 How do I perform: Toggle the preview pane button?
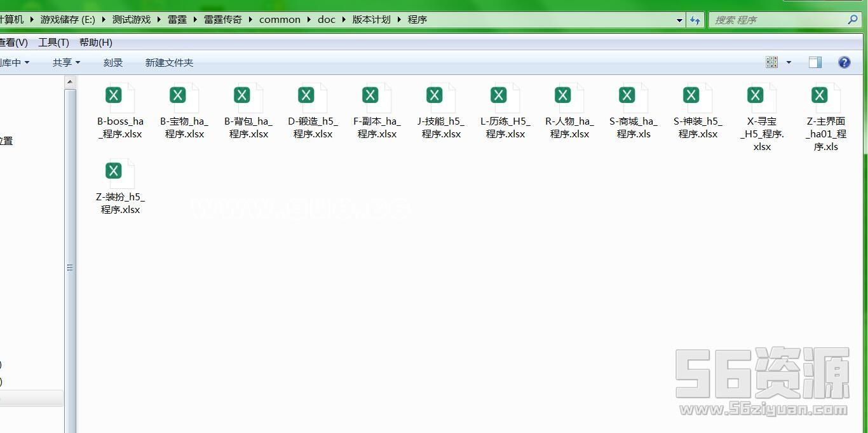(815, 62)
